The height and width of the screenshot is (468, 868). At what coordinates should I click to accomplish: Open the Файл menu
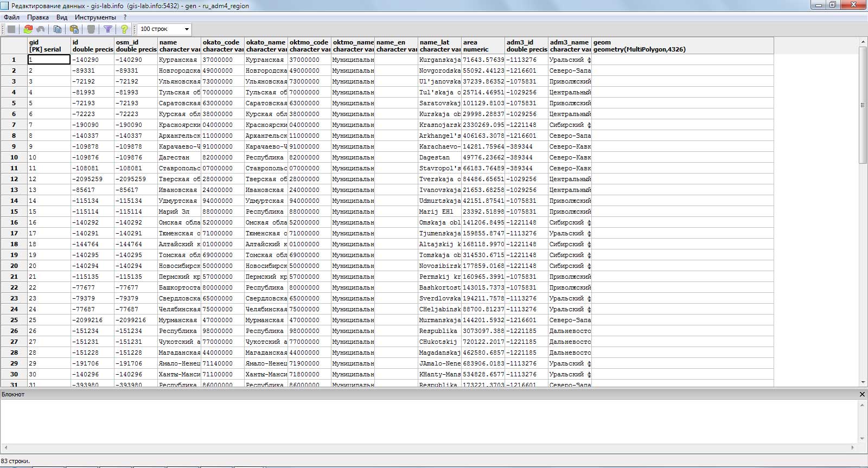tap(11, 17)
